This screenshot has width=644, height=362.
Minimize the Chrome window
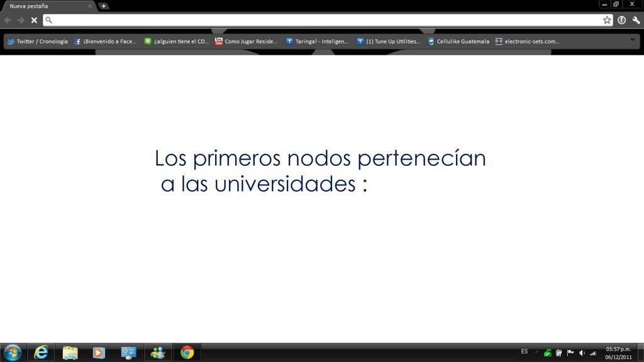coord(604,4)
